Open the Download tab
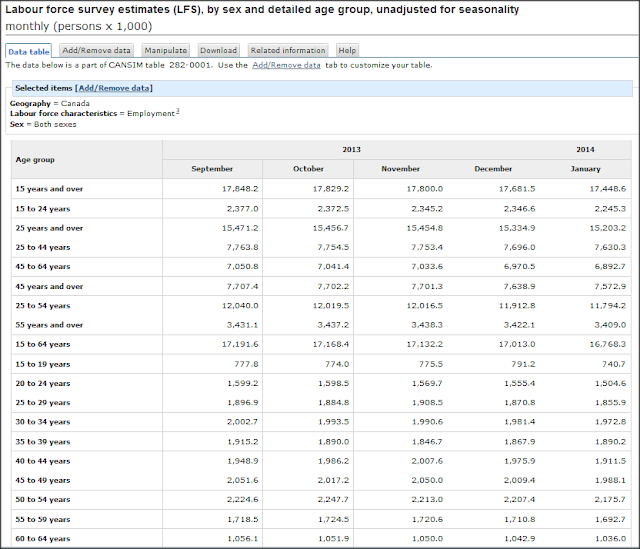The width and height of the screenshot is (640, 549). (218, 50)
